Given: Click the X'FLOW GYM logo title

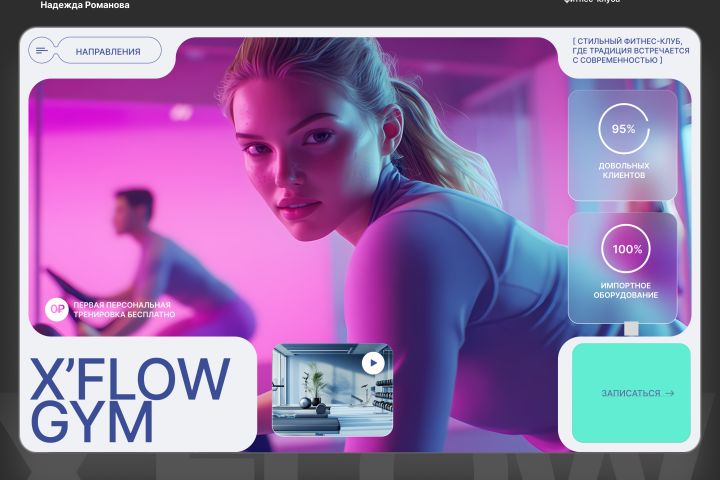Looking at the screenshot, I should 130,399.
